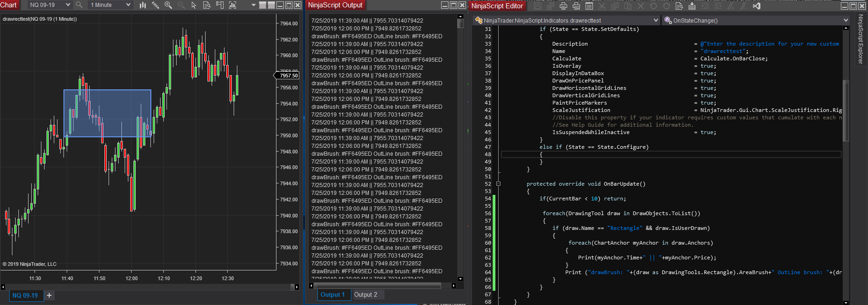This screenshot has height=305, width=868.
Task: Open the Indicators icon in chart toolbar
Action: pos(232,5)
